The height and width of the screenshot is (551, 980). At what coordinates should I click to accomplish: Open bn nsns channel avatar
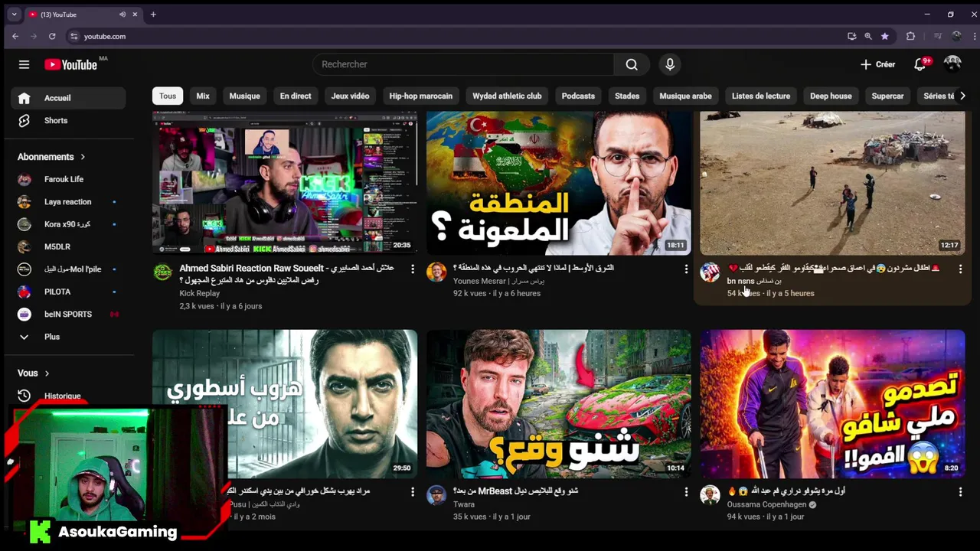pyautogui.click(x=710, y=272)
